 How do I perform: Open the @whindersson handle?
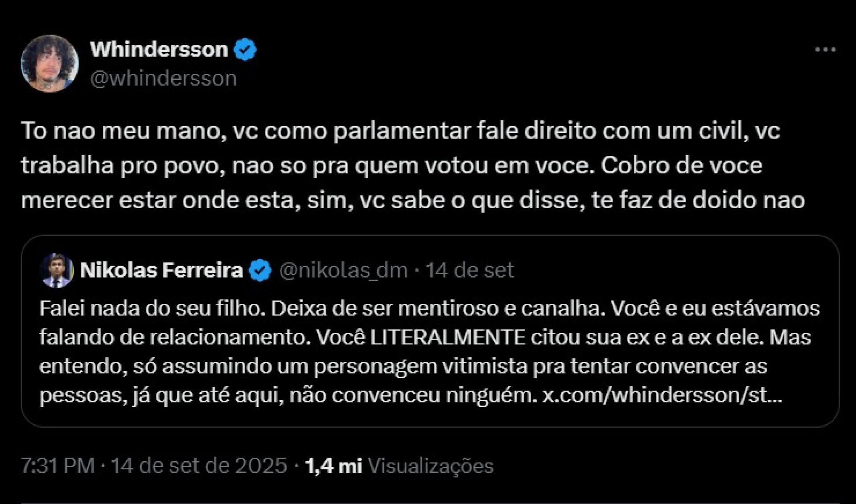[164, 78]
